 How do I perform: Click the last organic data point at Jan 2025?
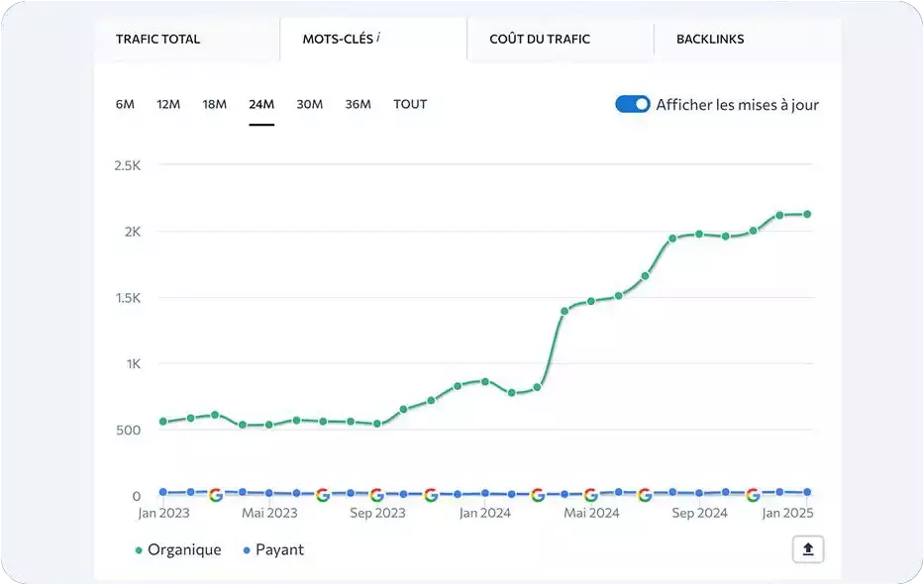pos(807,214)
